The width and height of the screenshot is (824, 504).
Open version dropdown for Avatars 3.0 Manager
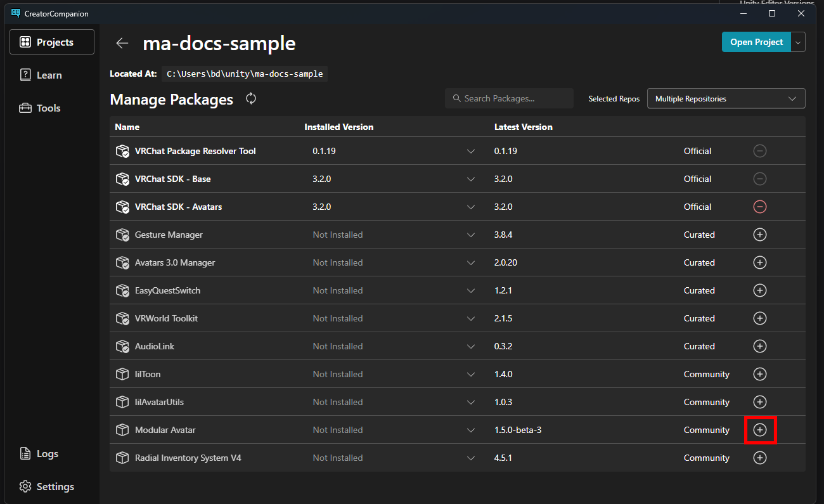point(470,262)
